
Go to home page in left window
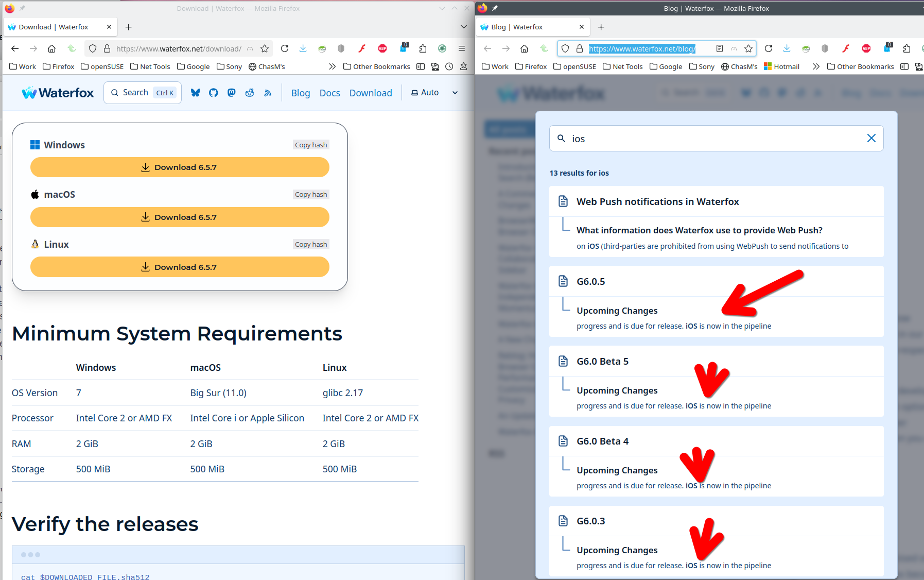[51, 48]
